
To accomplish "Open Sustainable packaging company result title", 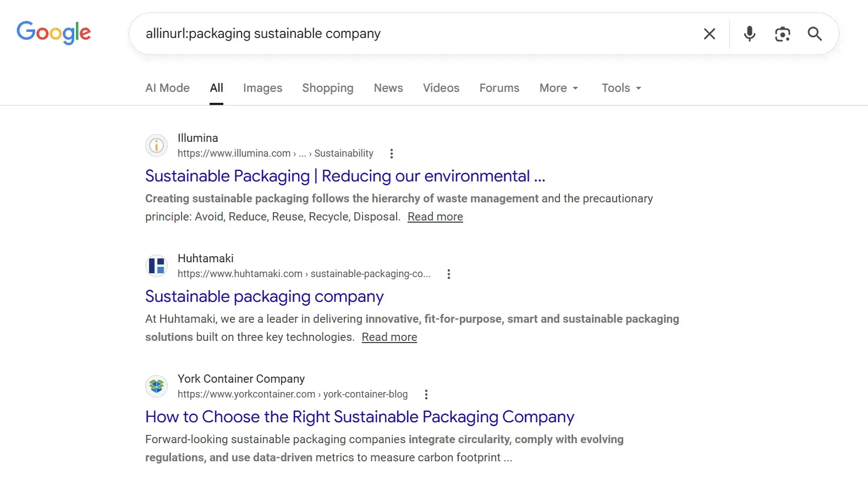I will (x=265, y=296).
